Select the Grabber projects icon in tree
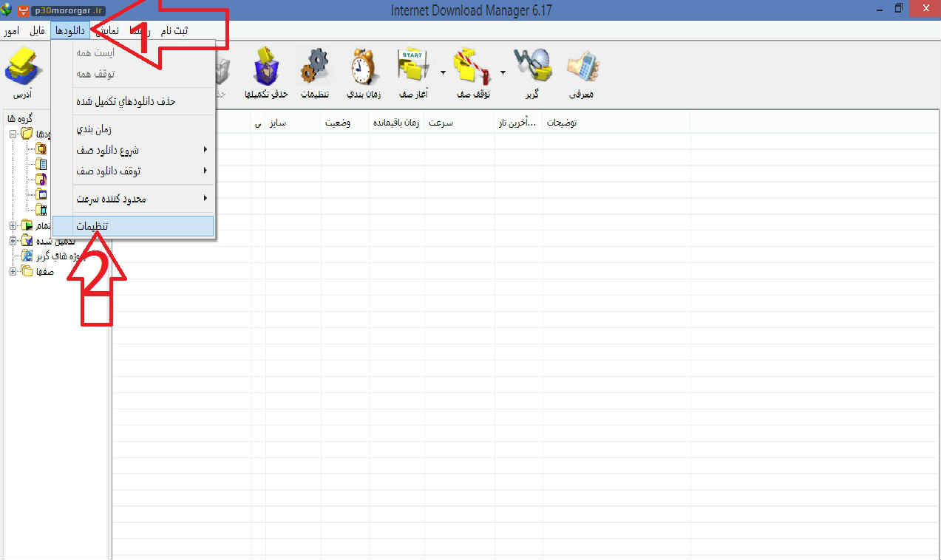The width and height of the screenshot is (941, 560). click(x=27, y=256)
